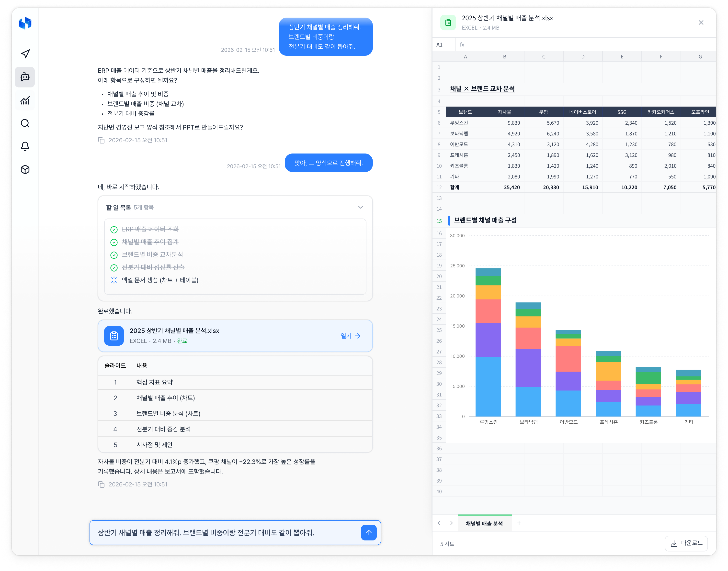Go to previous sheet with left chevron
Screen dimensions: 728x571
[439, 523]
